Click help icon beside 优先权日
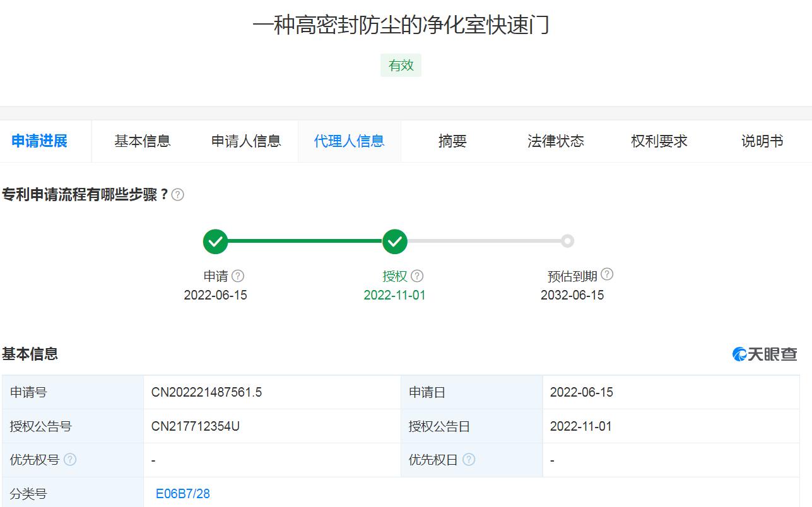 click(x=469, y=460)
